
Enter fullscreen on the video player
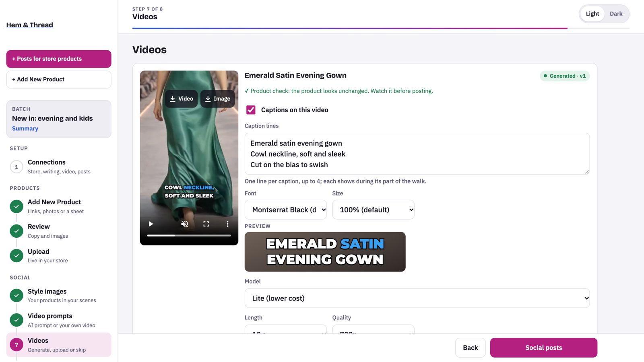[x=206, y=224]
